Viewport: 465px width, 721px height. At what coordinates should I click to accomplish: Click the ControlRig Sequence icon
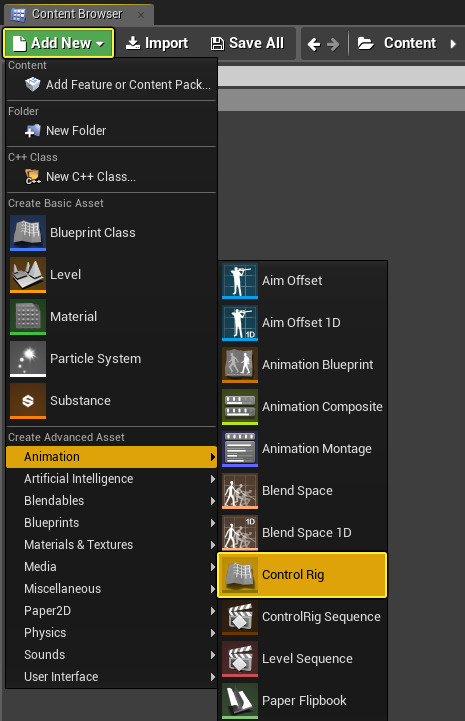[240, 617]
